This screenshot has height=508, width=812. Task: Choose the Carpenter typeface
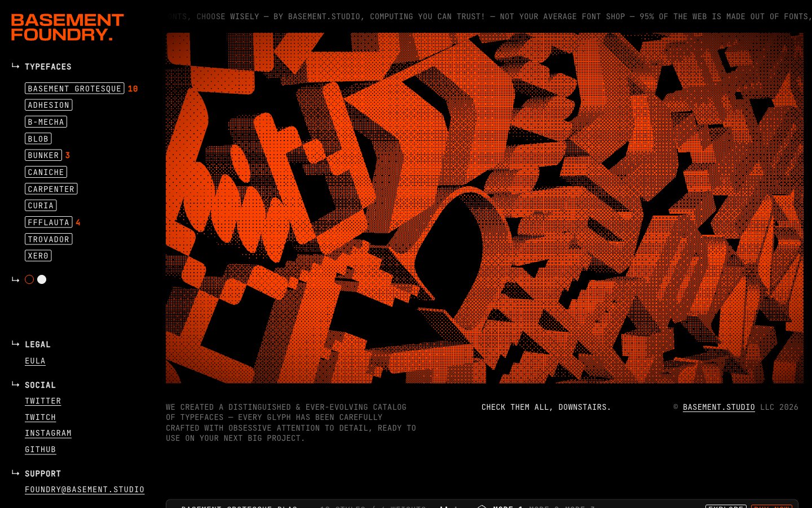pyautogui.click(x=51, y=189)
